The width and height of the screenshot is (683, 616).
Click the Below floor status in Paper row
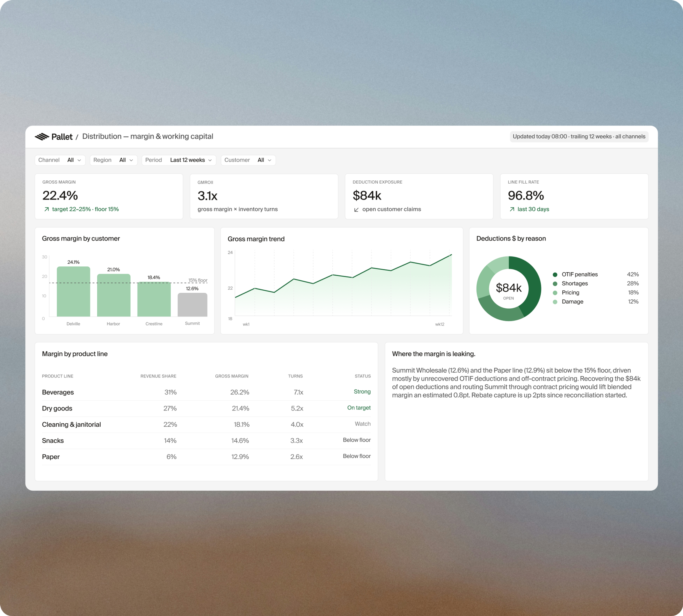click(357, 456)
